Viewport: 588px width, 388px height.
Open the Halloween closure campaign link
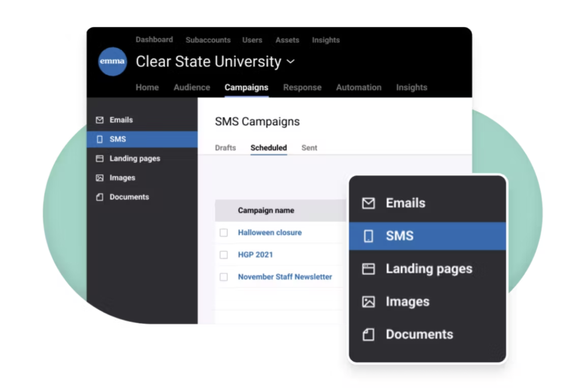tap(270, 233)
